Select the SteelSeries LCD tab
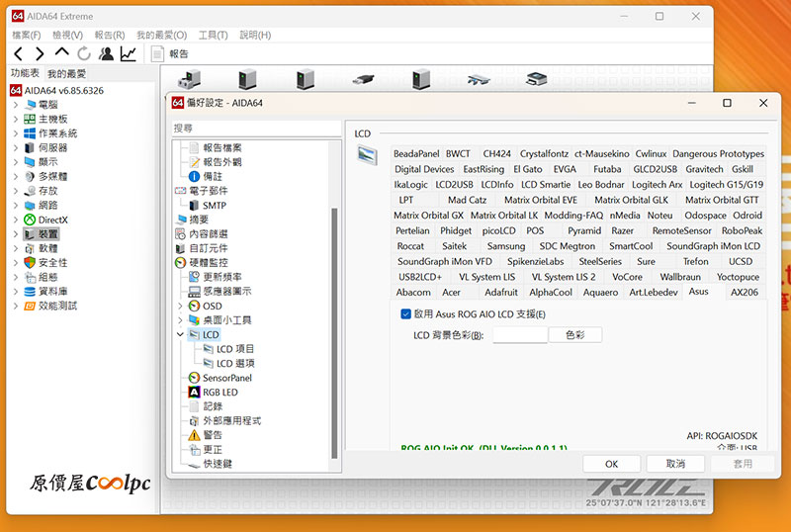This screenshot has width=791, height=532. point(600,261)
